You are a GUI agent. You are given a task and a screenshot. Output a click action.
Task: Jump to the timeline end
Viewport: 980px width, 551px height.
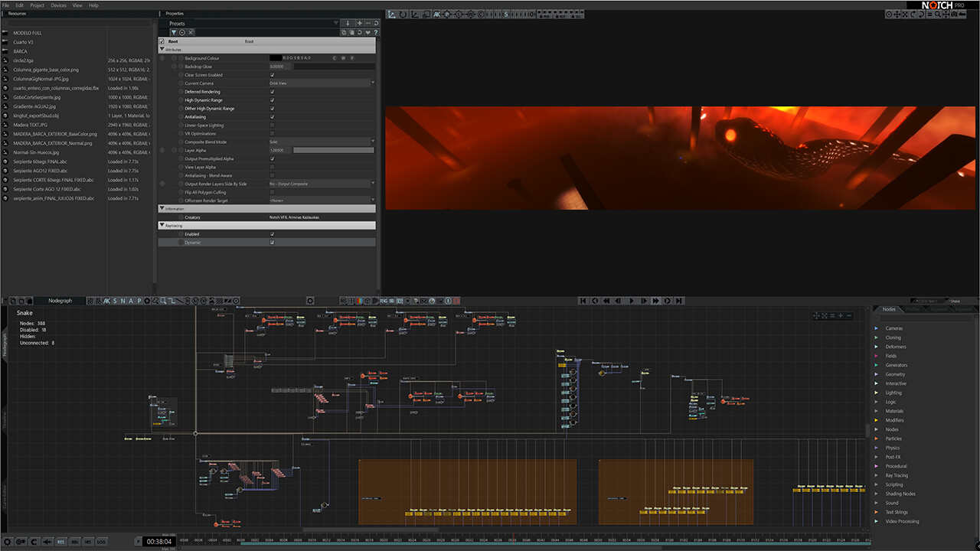tap(680, 301)
